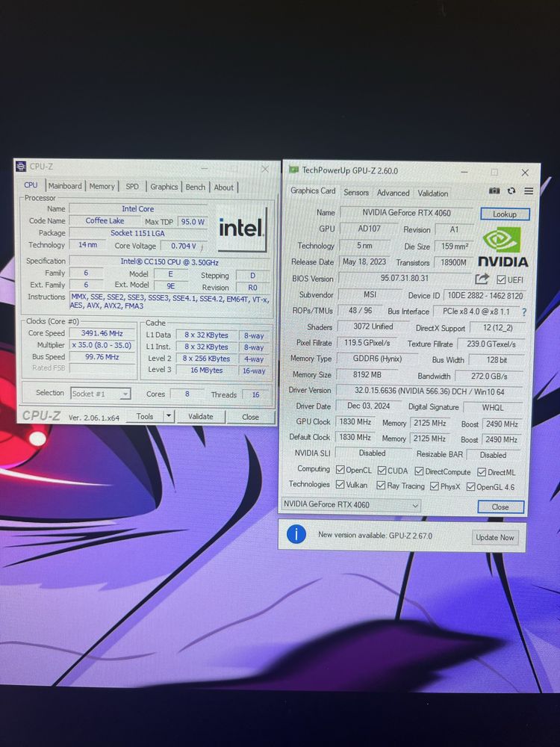Click the Update Now button
Viewport: 560px width, 747px height.
coord(495,537)
